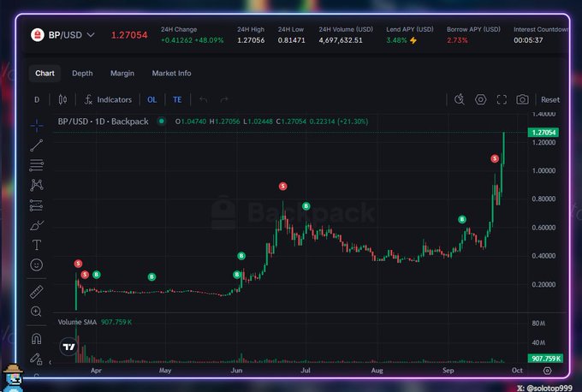Click the 24H Volume value 4,697,632.51

[341, 40]
